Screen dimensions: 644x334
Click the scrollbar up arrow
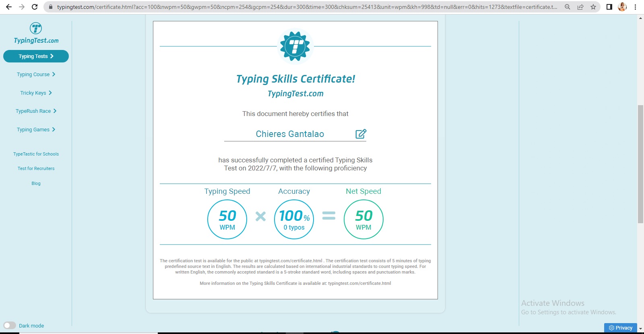coord(640,19)
